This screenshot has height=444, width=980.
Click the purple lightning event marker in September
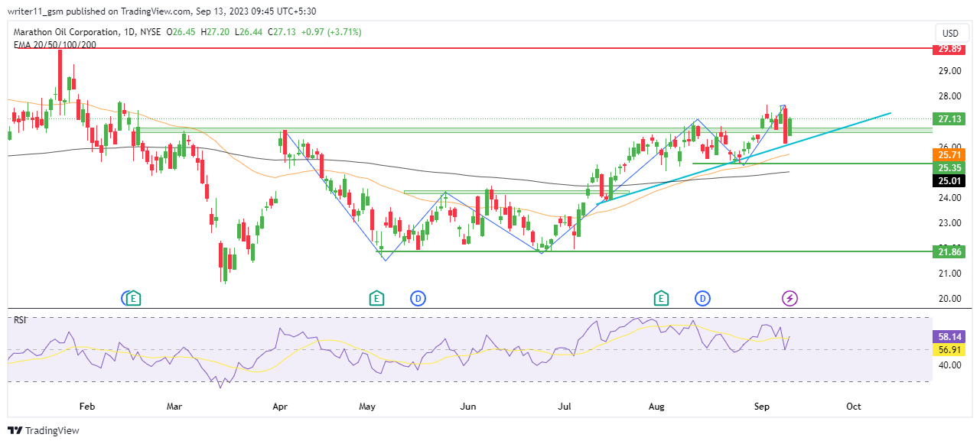tap(790, 297)
